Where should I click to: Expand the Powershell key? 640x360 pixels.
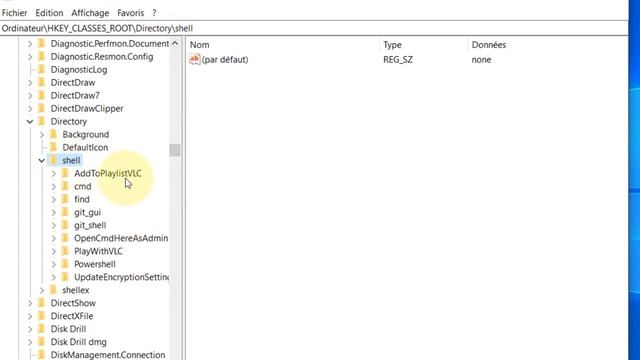pos(53,264)
